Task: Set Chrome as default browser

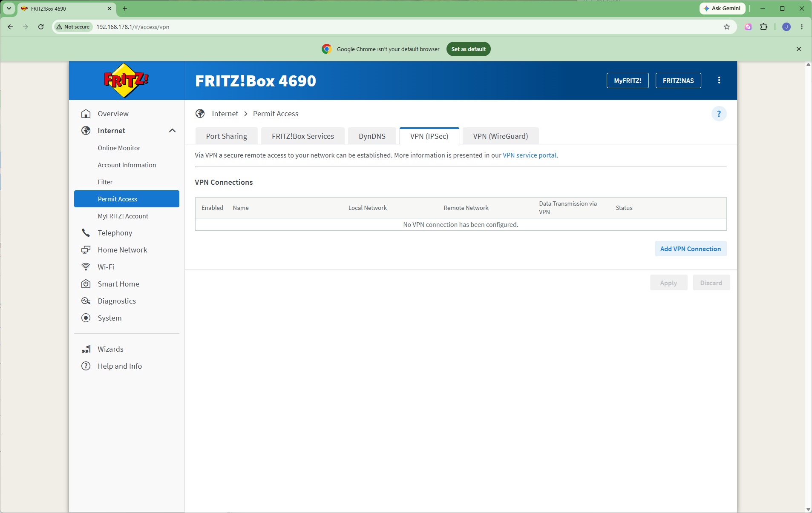Action: coord(469,49)
